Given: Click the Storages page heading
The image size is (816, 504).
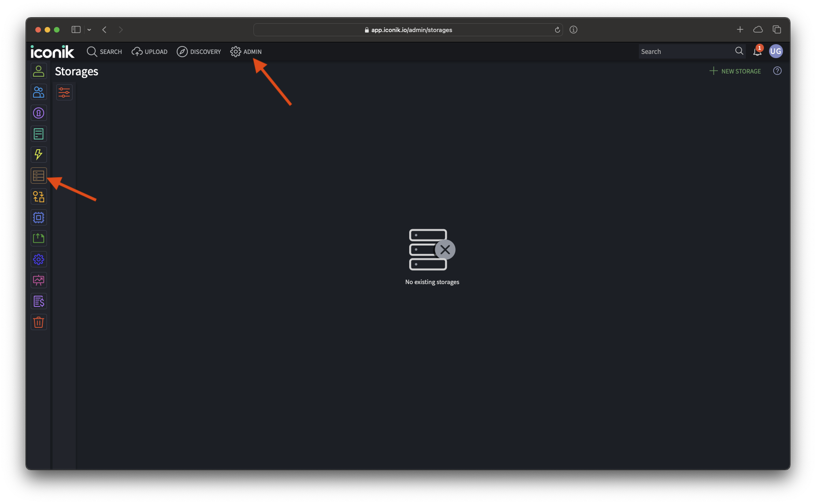Looking at the screenshot, I should pyautogui.click(x=77, y=72).
